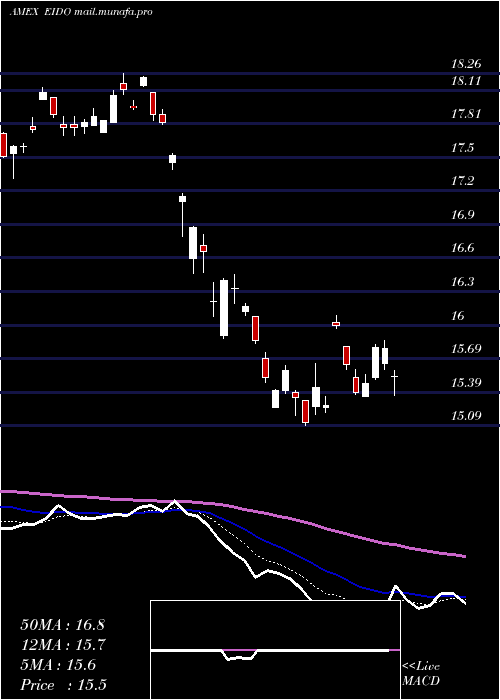Click the 15.39 price level label
Image resolution: width=500 pixels, height=700 pixels.
466,383
